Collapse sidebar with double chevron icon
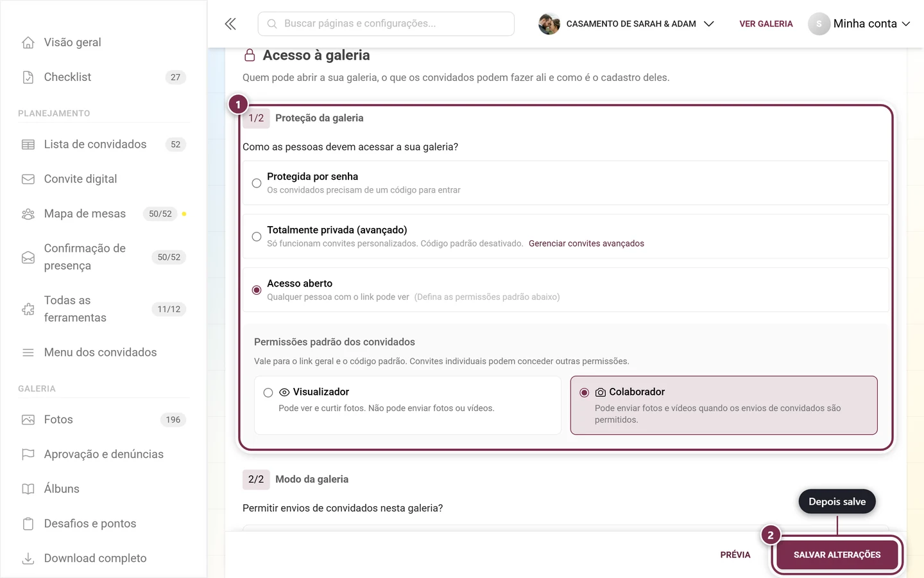The height and width of the screenshot is (578, 924). (230, 24)
